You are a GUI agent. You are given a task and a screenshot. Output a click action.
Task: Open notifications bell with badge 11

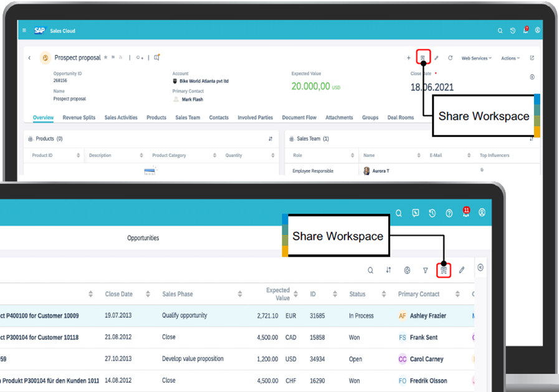coord(466,212)
